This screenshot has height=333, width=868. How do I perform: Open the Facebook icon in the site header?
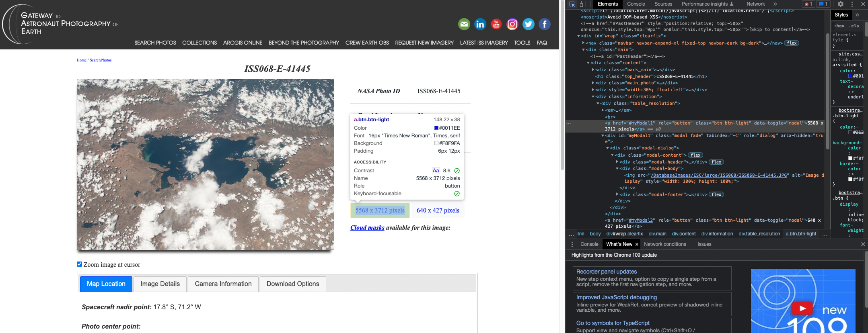point(545,24)
